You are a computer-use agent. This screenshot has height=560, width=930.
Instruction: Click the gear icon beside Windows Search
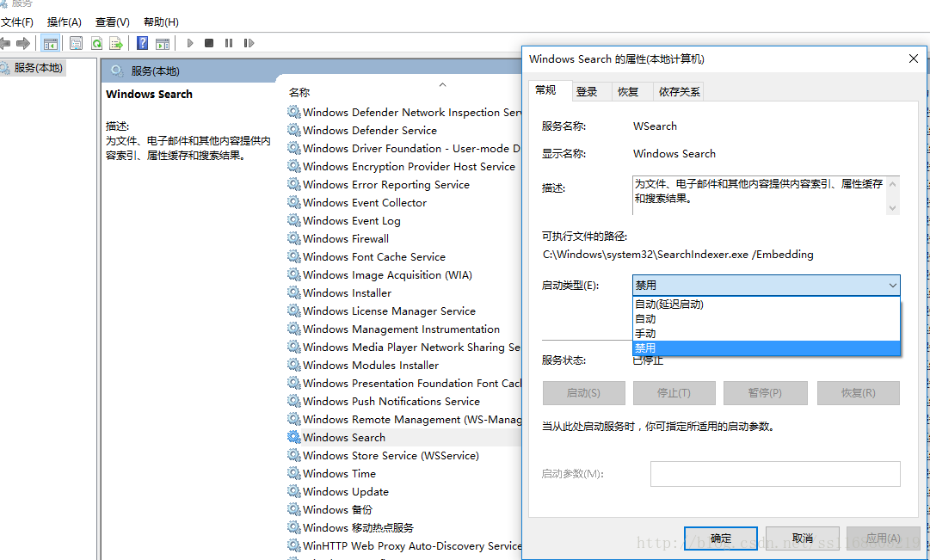tap(293, 437)
